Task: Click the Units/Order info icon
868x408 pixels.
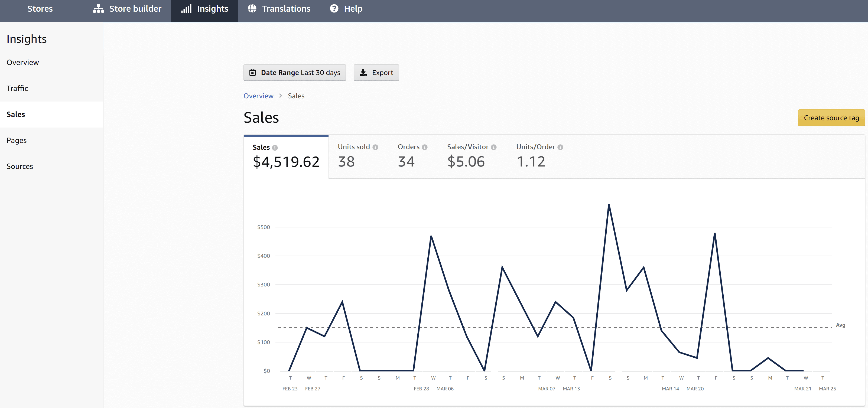Action: tap(560, 147)
